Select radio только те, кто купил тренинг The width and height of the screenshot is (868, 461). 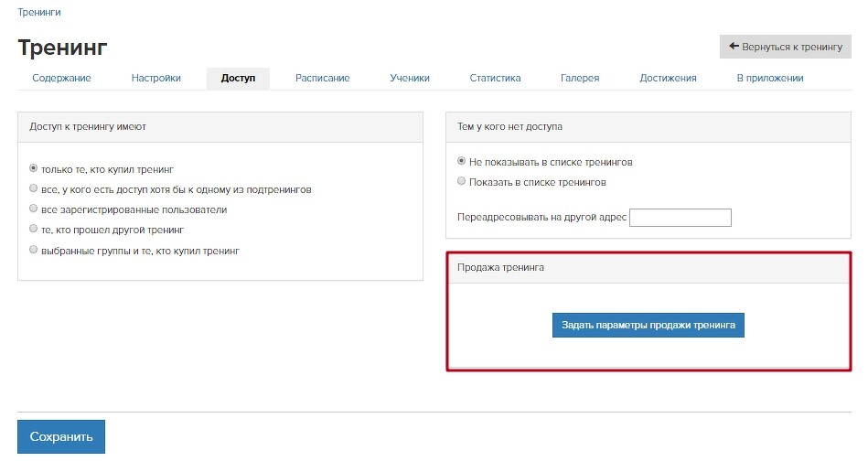coord(33,168)
